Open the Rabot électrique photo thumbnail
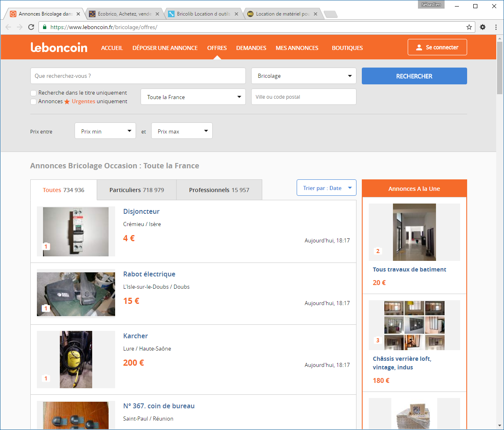 point(76,293)
